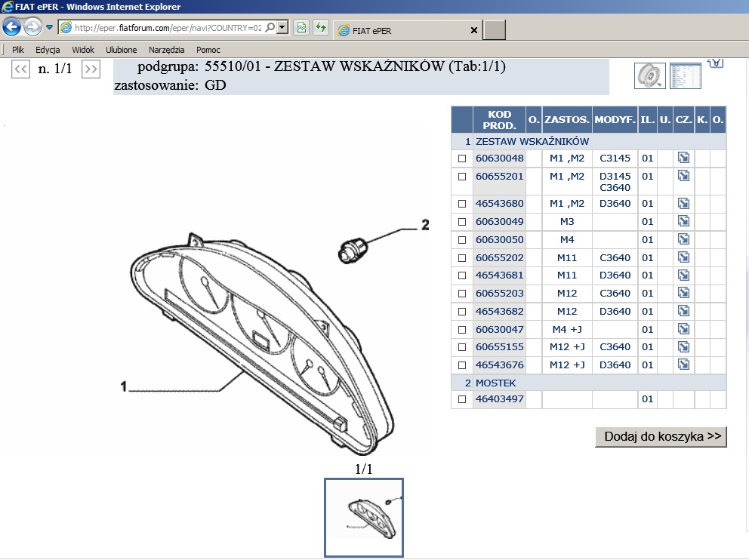The width and height of the screenshot is (749, 560).
Task: Open the detail icon for part 46543680
Action: [683, 204]
